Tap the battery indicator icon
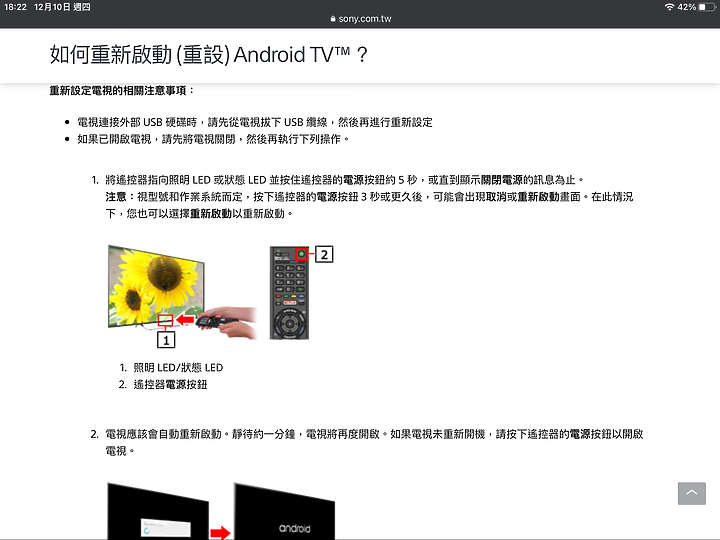Screen dimensions: 720x540 (x=707, y=7)
